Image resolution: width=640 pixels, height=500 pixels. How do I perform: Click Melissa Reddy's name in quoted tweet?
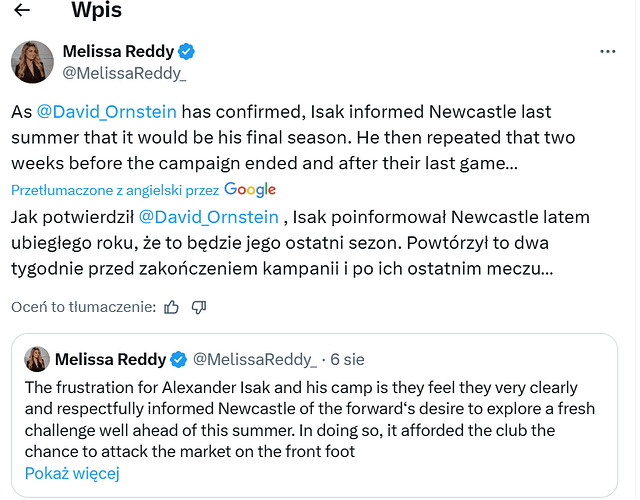(111, 360)
